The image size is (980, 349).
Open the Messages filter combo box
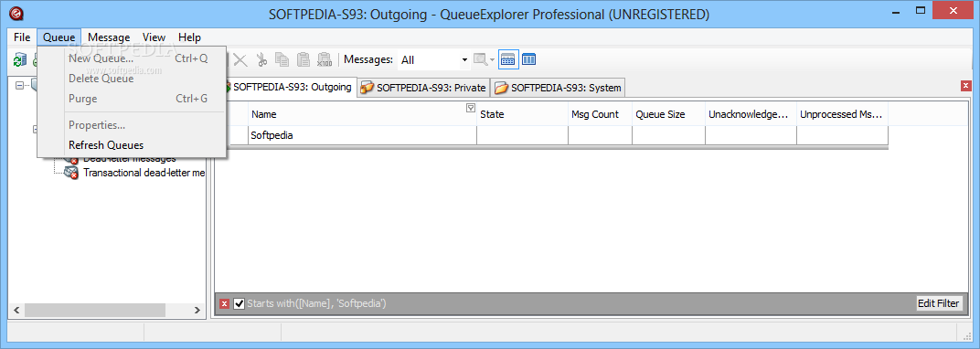click(434, 60)
